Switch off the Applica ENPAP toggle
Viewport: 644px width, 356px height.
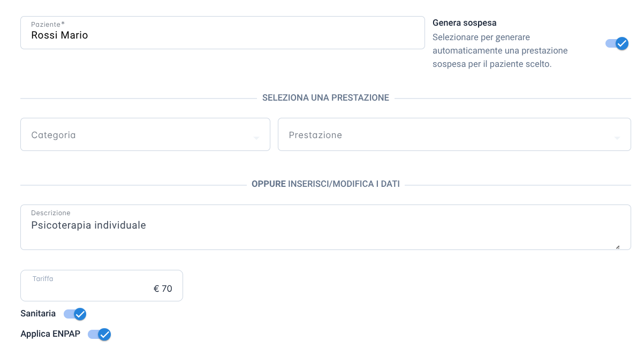click(100, 334)
